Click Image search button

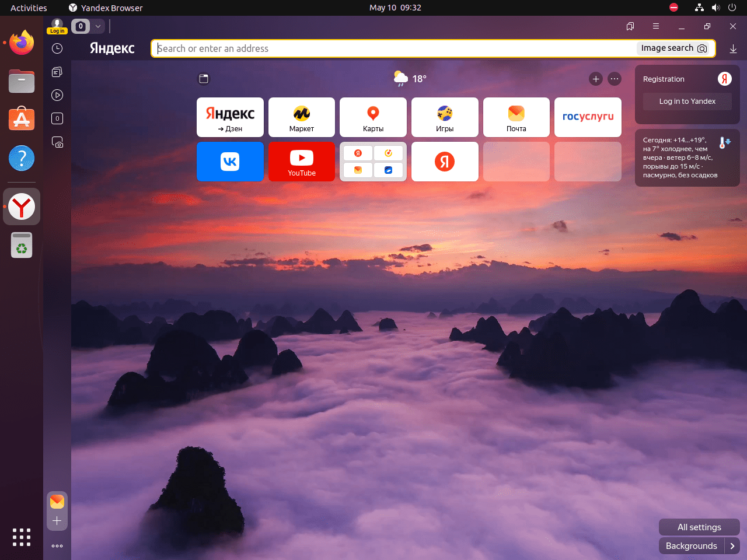click(674, 48)
